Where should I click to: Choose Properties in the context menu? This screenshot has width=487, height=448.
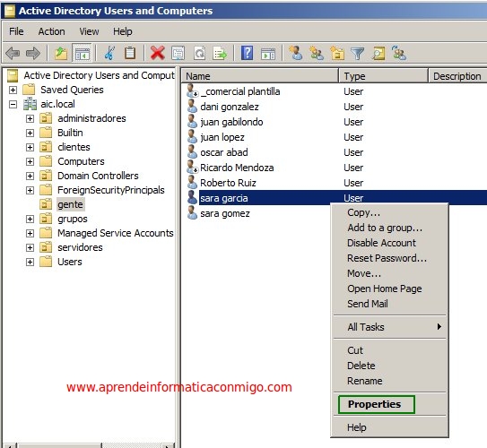click(x=376, y=404)
